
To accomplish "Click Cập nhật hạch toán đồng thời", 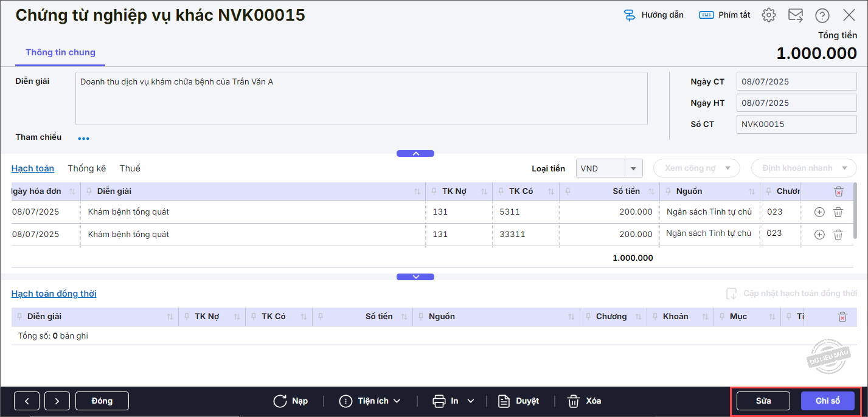I will click(x=791, y=294).
